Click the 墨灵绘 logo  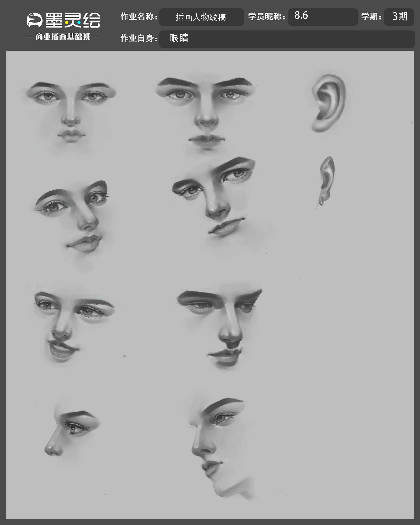tap(63, 20)
